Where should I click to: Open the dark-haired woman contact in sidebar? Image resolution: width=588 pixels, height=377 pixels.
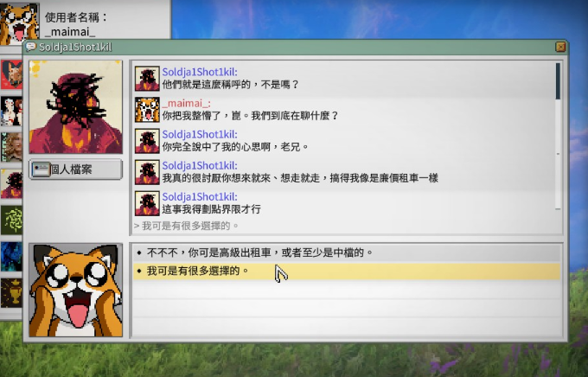pos(11,111)
